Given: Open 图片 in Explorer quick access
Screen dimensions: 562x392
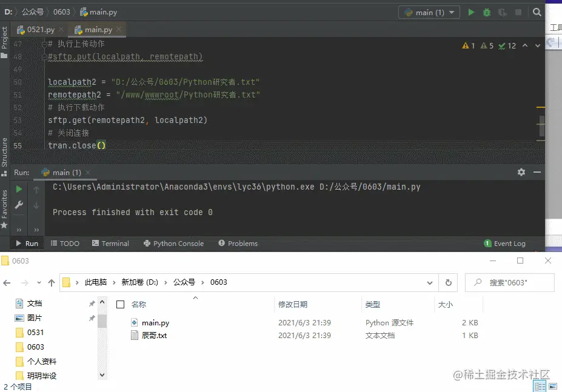Looking at the screenshot, I should 35,318.
